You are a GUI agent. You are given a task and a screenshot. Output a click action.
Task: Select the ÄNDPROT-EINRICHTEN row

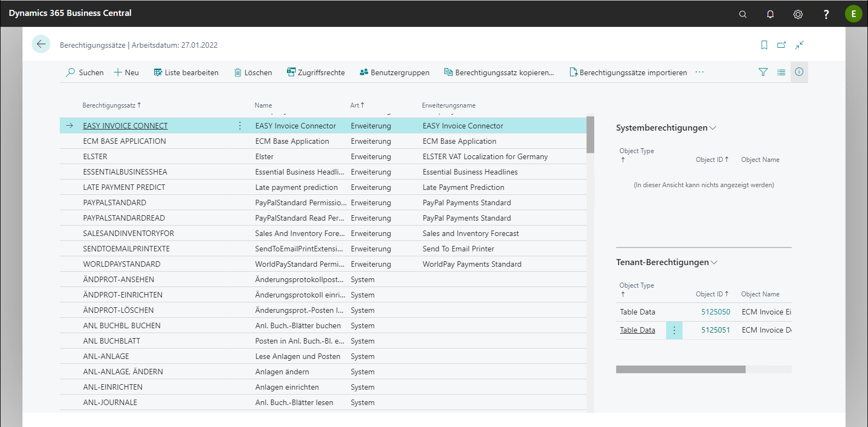coord(323,295)
